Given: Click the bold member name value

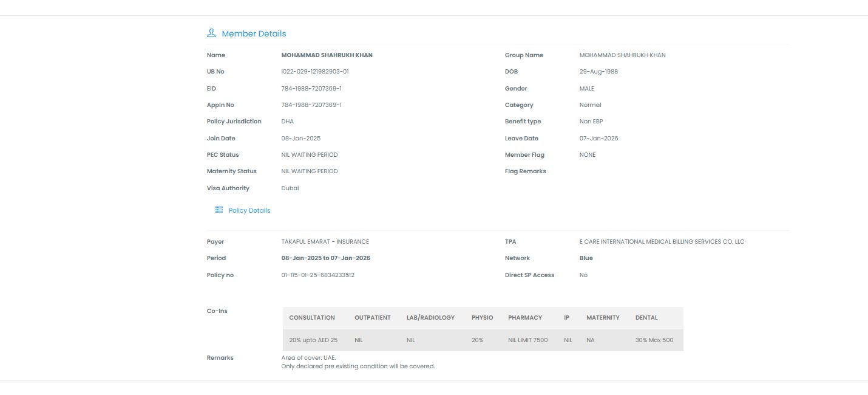Looking at the screenshot, I should click(x=327, y=55).
